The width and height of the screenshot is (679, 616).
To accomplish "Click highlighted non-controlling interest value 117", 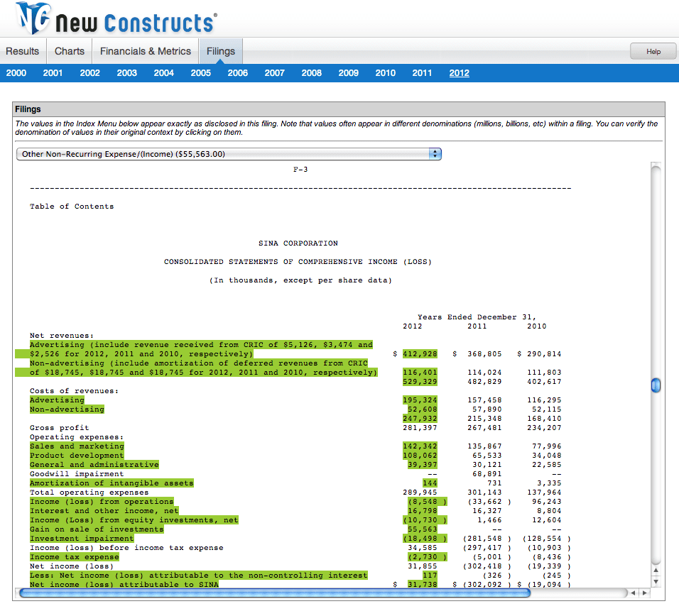I will tap(430, 576).
